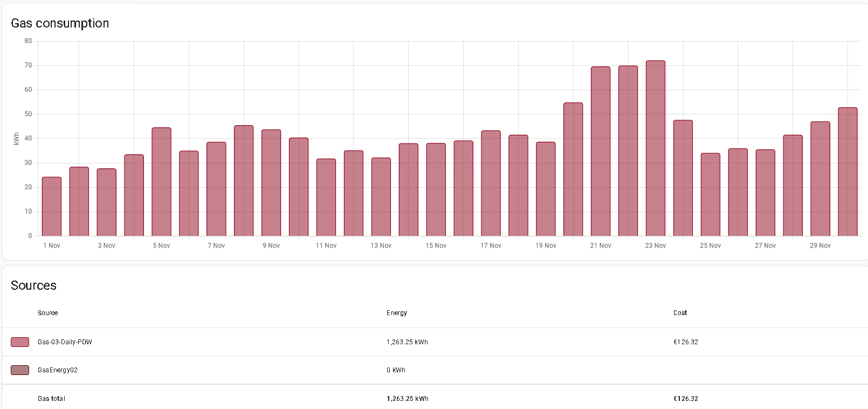
Task: Select the 25 Nov bar
Action: (x=710, y=195)
